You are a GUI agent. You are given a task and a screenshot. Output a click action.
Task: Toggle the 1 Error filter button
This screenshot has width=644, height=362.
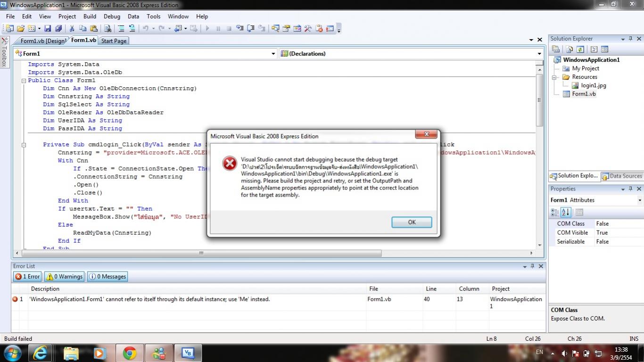[x=27, y=277]
